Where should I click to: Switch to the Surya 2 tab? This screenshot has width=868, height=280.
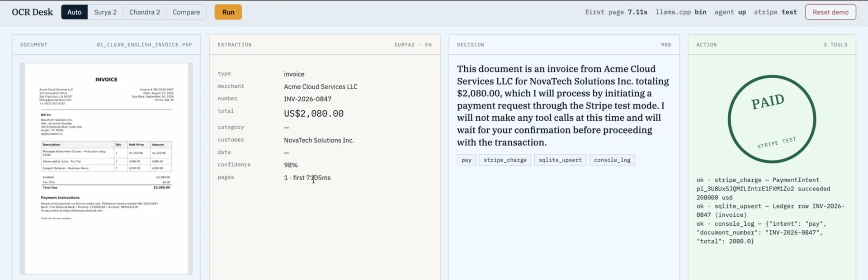[105, 12]
